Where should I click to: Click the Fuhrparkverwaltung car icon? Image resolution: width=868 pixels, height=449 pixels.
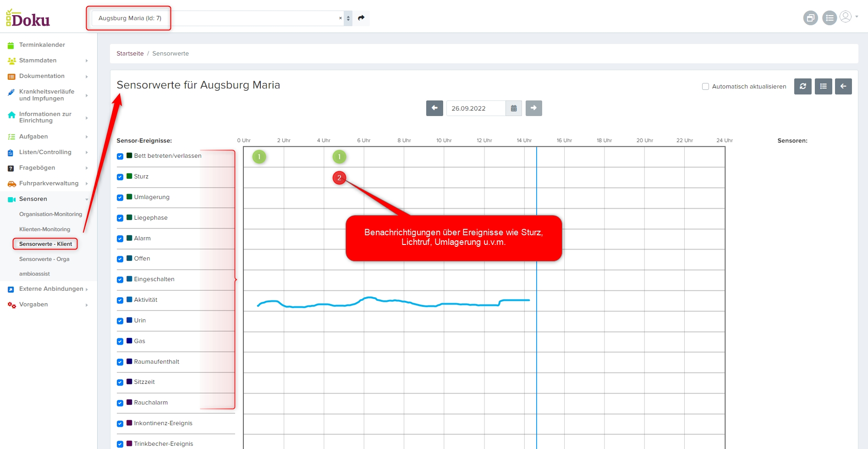click(x=12, y=183)
